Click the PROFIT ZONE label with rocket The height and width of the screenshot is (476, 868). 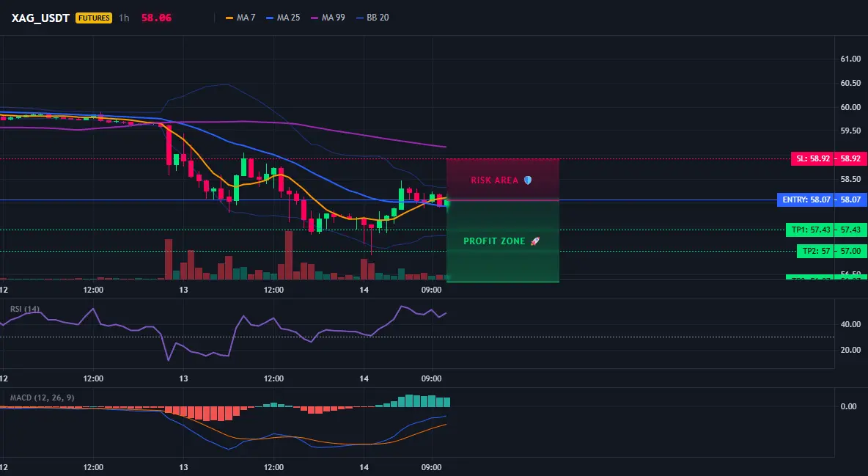point(501,241)
